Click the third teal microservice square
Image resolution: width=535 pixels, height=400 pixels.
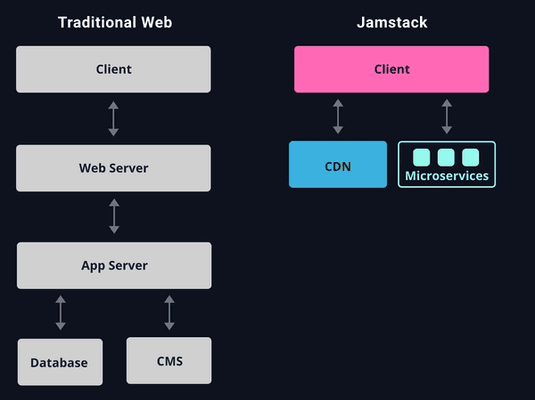471,157
